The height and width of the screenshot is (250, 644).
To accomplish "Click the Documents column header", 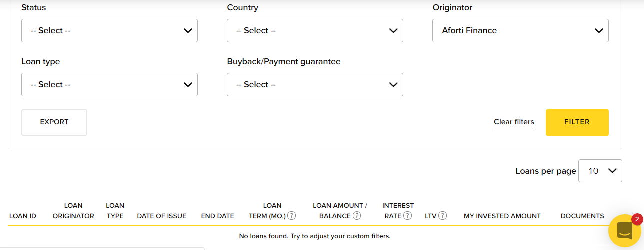I will coord(582,216).
